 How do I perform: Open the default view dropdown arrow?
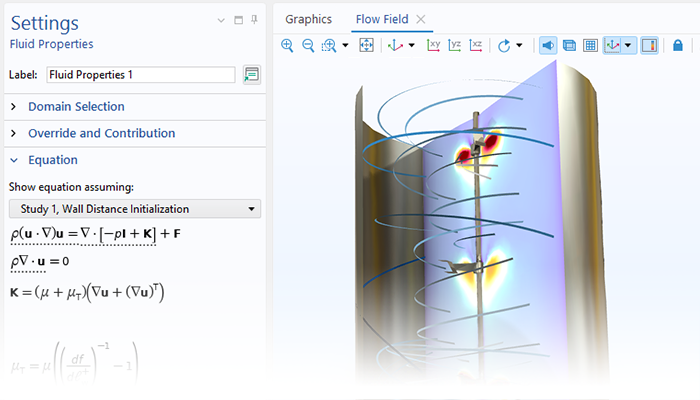[x=412, y=45]
